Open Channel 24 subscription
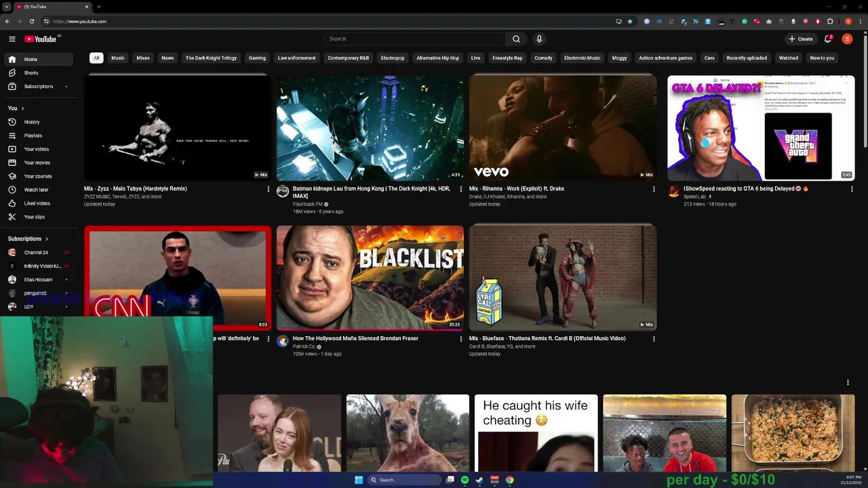Viewport: 868px width, 488px height. (38, 252)
